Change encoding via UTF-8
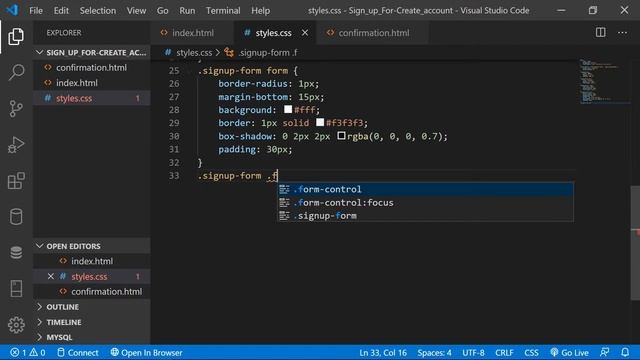The image size is (640, 360). 473,353
